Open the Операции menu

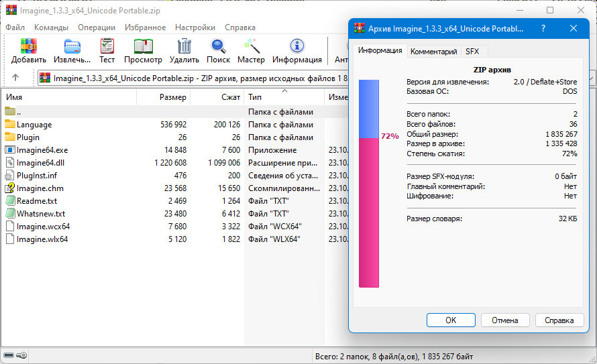(97, 27)
